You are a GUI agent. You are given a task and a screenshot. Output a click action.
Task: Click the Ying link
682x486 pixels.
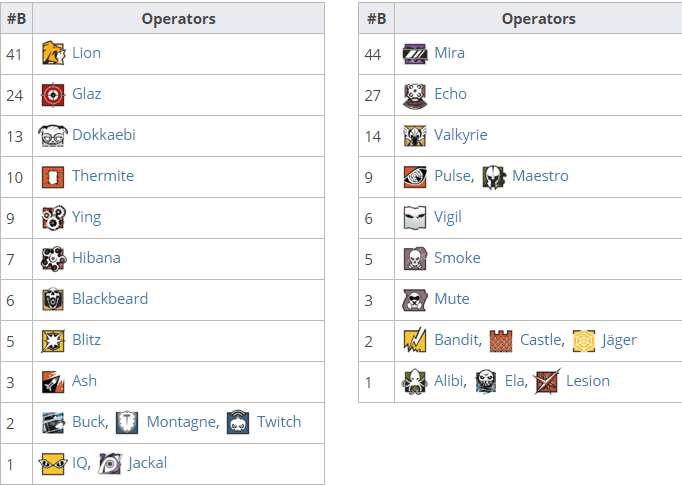click(87, 217)
